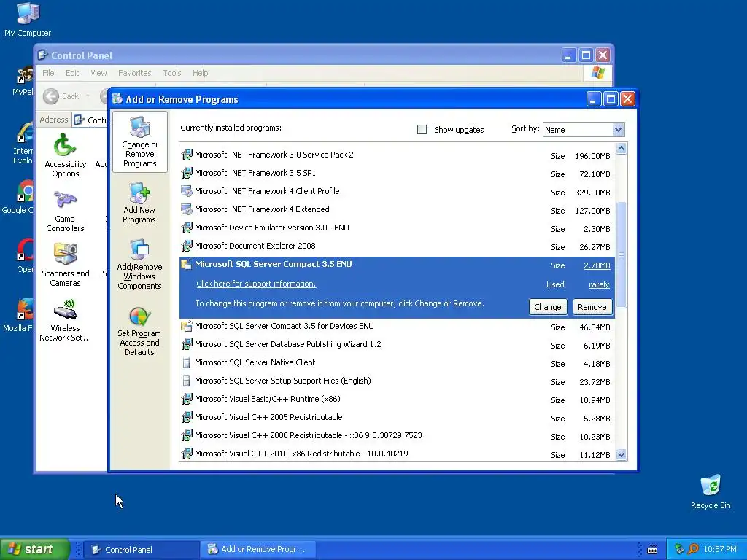Click icon of SQL Server Compact 3.5 for Devices
The width and height of the screenshot is (747, 560).
[187, 326]
